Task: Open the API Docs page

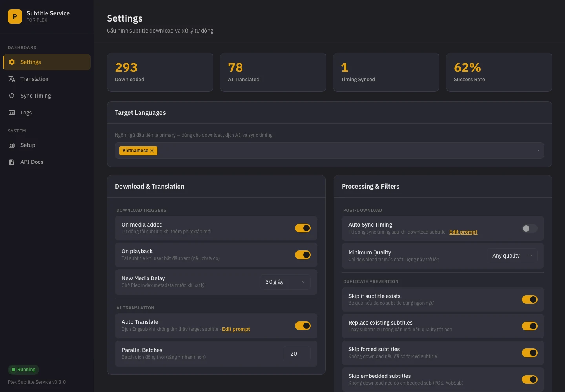Action: coord(47,162)
